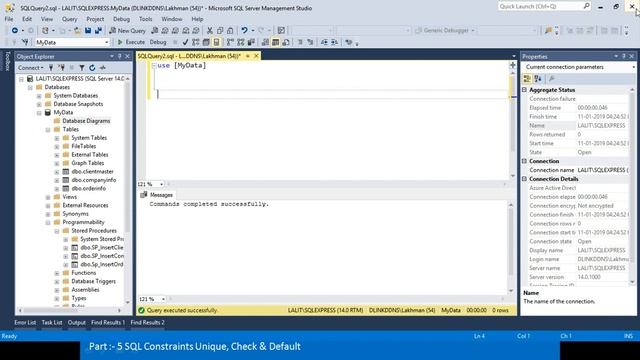Open the Query Options icon
This screenshot has height=360, width=640.
(x=206, y=42)
